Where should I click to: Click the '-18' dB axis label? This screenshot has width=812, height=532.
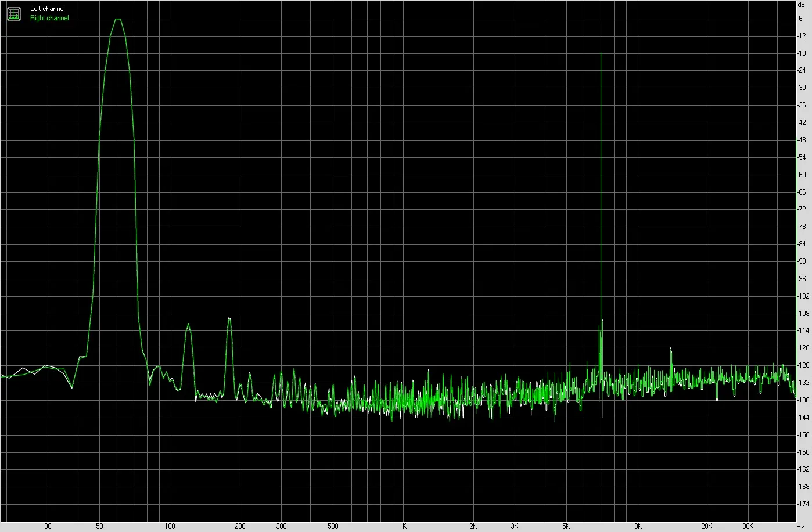(x=802, y=53)
